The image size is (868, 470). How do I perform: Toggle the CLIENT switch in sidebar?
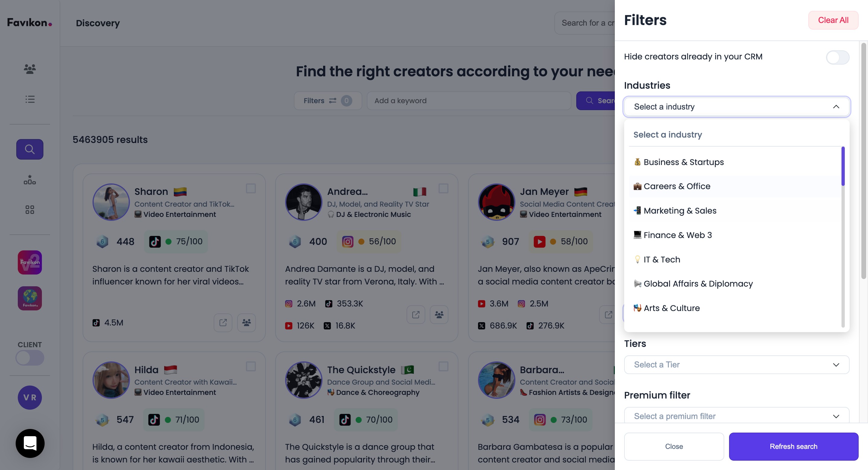pos(30,358)
